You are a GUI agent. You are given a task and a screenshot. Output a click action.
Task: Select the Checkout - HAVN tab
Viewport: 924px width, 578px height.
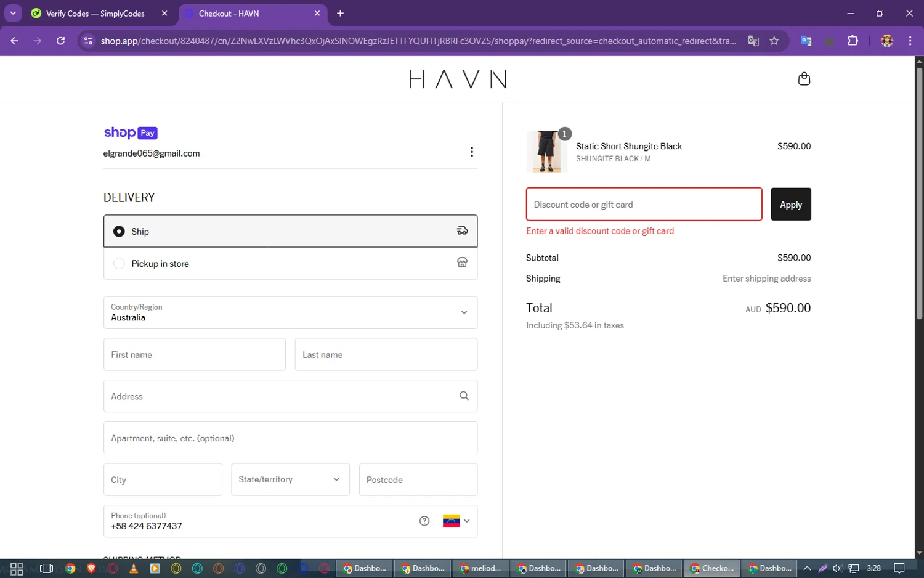point(253,13)
